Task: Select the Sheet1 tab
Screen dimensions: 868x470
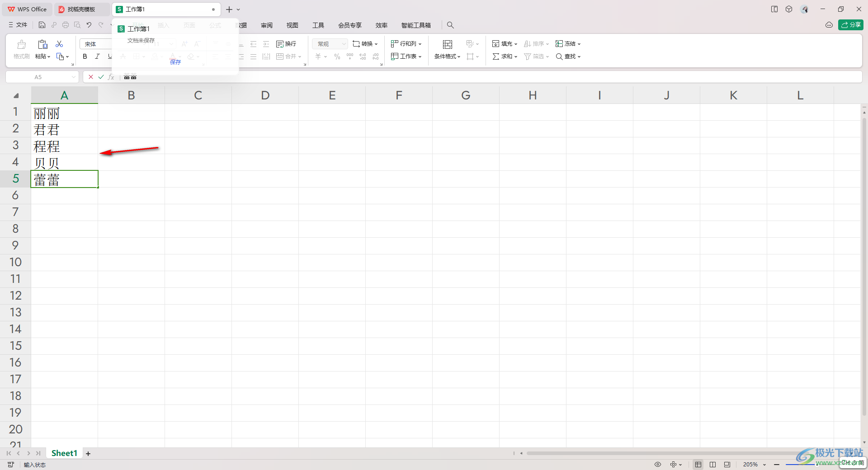Action: pyautogui.click(x=64, y=453)
